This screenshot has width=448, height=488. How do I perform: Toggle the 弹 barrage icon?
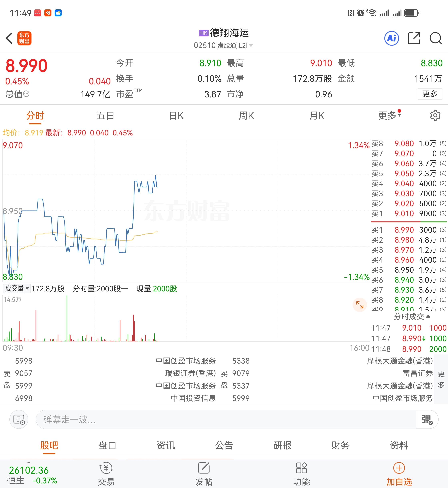427,419
